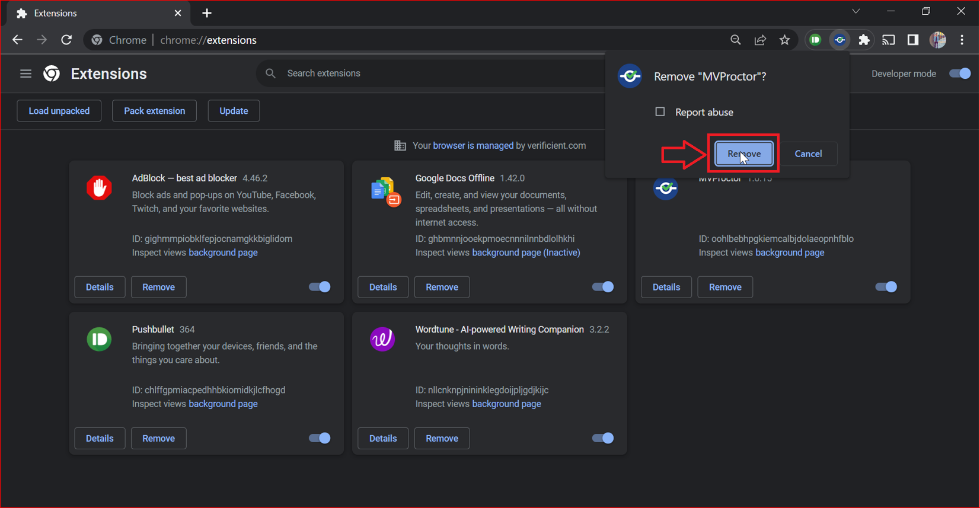Select the Extensions browser tab
Image resolution: width=980 pixels, height=508 pixels.
pos(99,13)
